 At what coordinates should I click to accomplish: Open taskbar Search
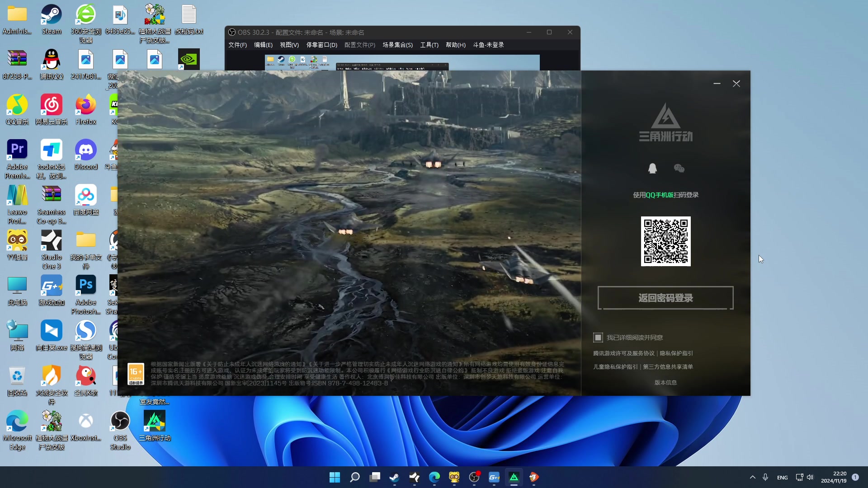[355, 477]
